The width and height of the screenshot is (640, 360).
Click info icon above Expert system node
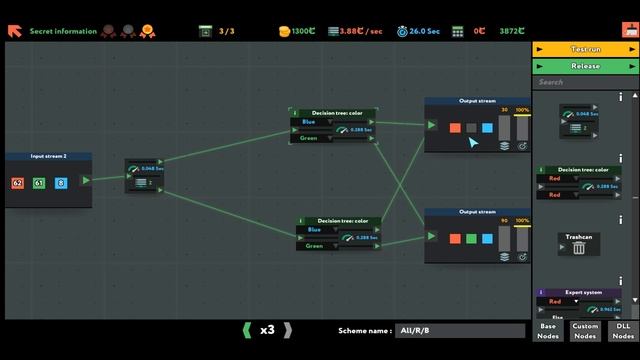click(621, 281)
